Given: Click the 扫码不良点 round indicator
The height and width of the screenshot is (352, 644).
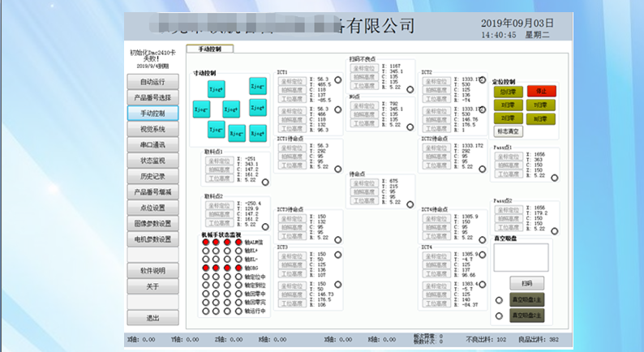Looking at the screenshot, I should click(410, 89).
